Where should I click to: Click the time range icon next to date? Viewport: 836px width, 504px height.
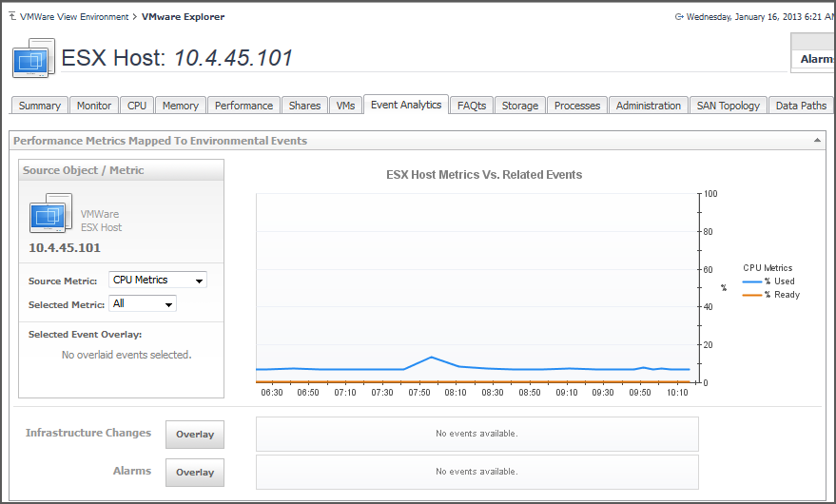pyautogui.click(x=679, y=16)
